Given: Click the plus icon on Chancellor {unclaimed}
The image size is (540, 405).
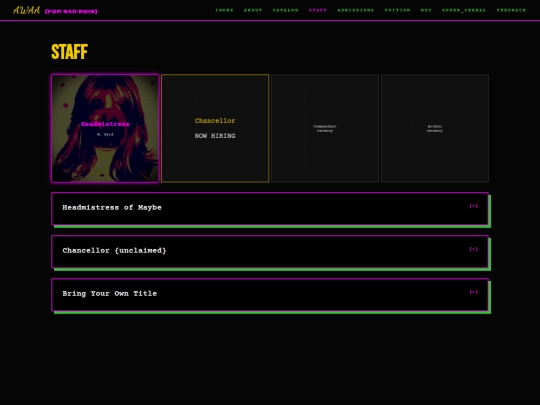Looking at the screenshot, I should tap(474, 249).
